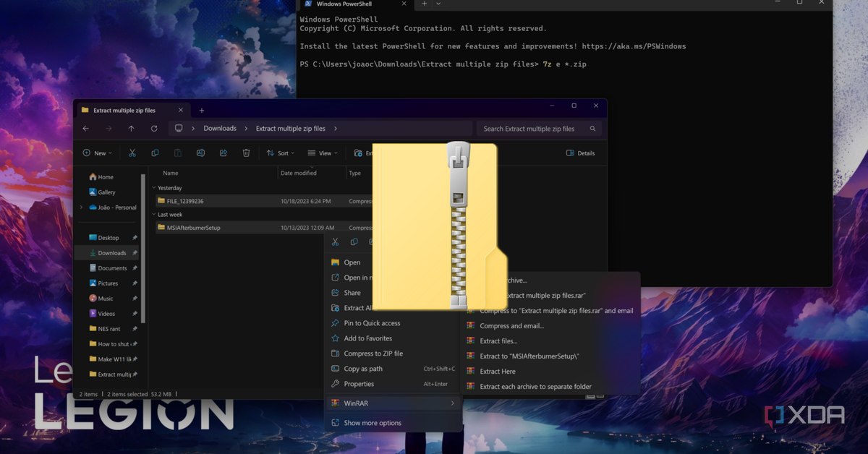Click the Cut icon in Explorer toolbar
This screenshot has width=868, height=454.
[132, 153]
